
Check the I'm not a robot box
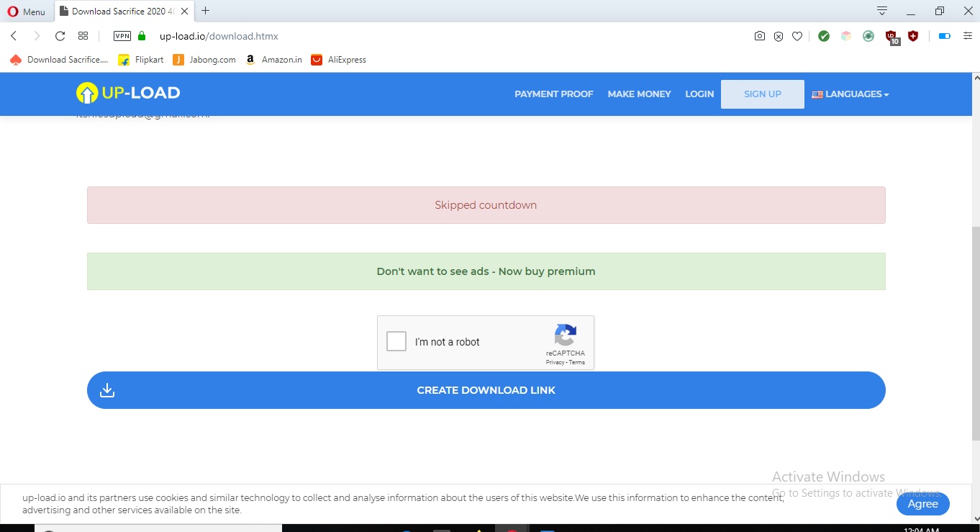pyautogui.click(x=396, y=341)
